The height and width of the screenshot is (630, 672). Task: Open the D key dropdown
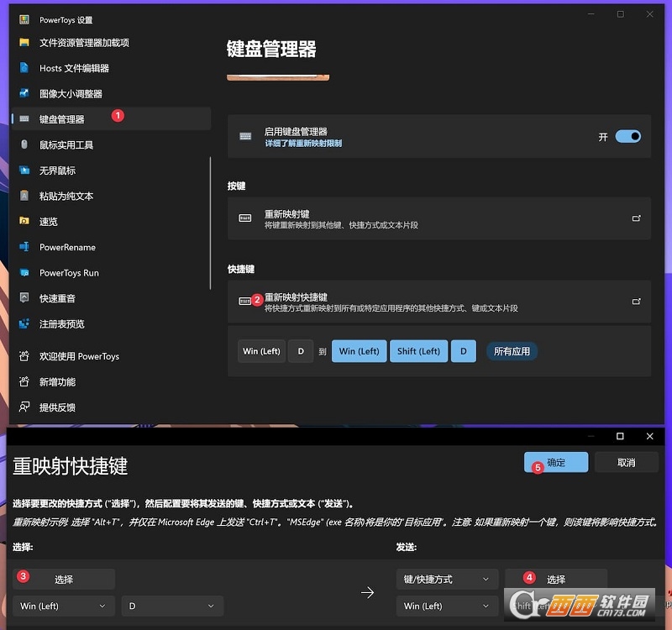tap(172, 606)
